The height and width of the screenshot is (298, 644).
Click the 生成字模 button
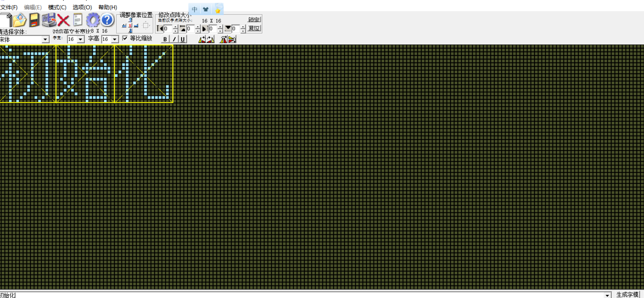coord(627,294)
